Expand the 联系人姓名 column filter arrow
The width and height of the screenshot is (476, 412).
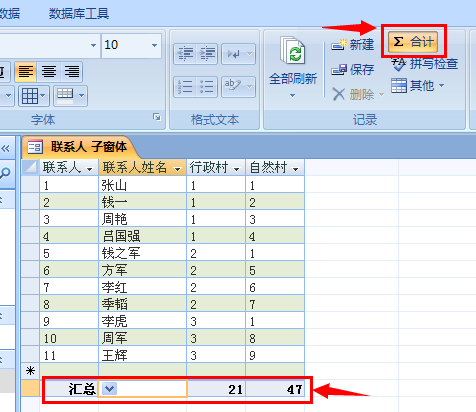[178, 169]
